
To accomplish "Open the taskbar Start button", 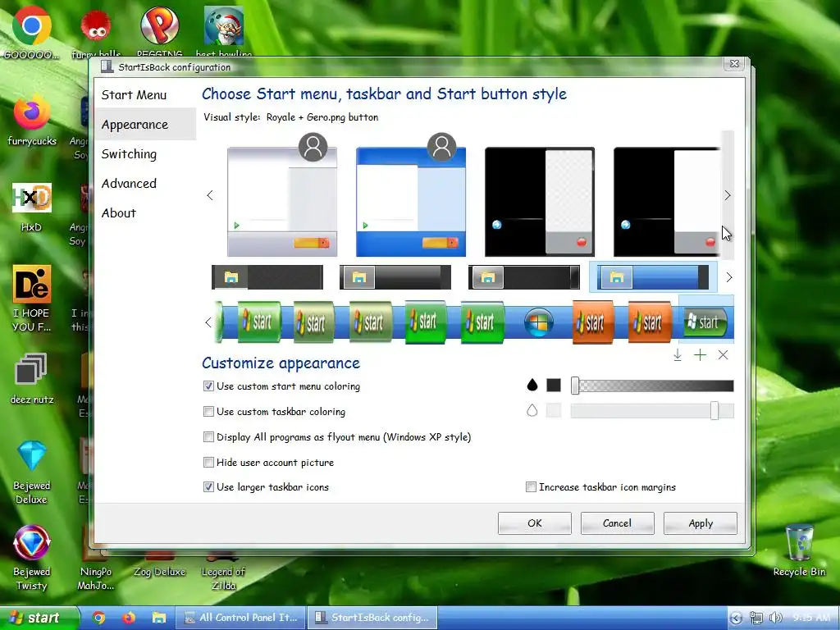I will tap(39, 618).
